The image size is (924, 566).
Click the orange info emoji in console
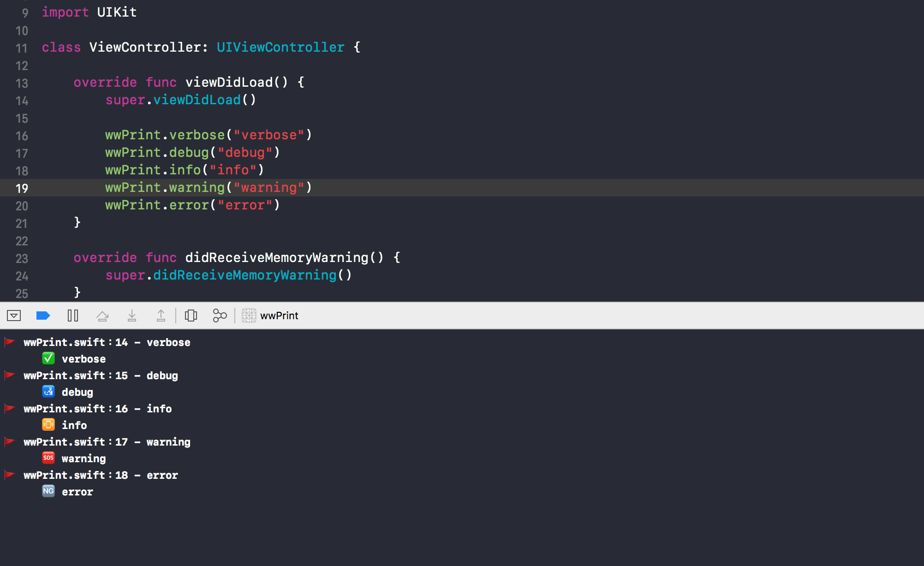(48, 425)
